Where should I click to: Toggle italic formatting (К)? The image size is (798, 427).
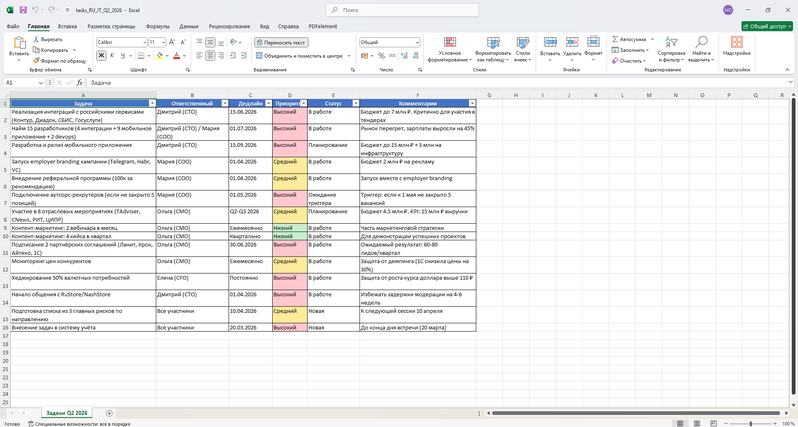click(112, 56)
